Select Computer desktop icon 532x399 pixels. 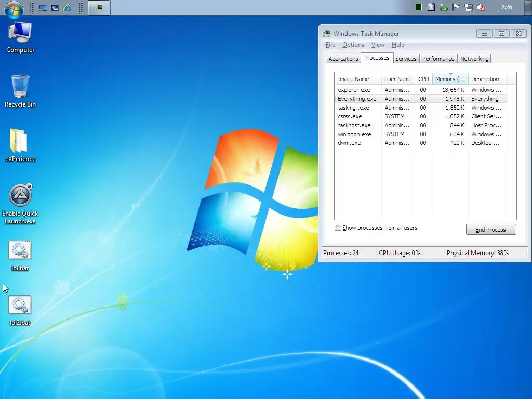20,37
